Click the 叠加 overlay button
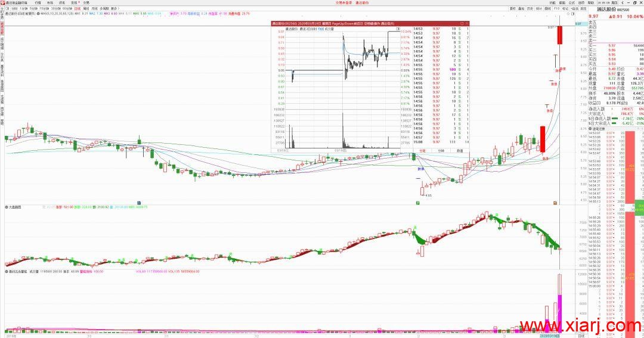This screenshot has height=338, width=644. 521,8
